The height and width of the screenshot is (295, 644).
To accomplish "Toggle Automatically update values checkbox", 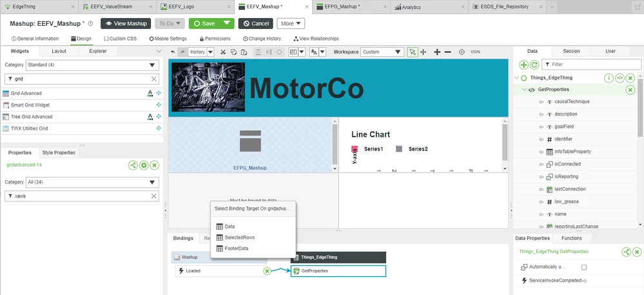I will [x=584, y=267].
